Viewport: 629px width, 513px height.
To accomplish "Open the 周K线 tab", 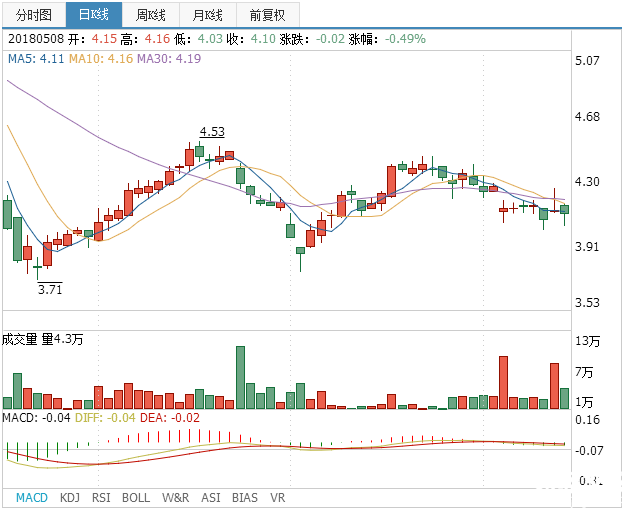I will click(x=151, y=15).
